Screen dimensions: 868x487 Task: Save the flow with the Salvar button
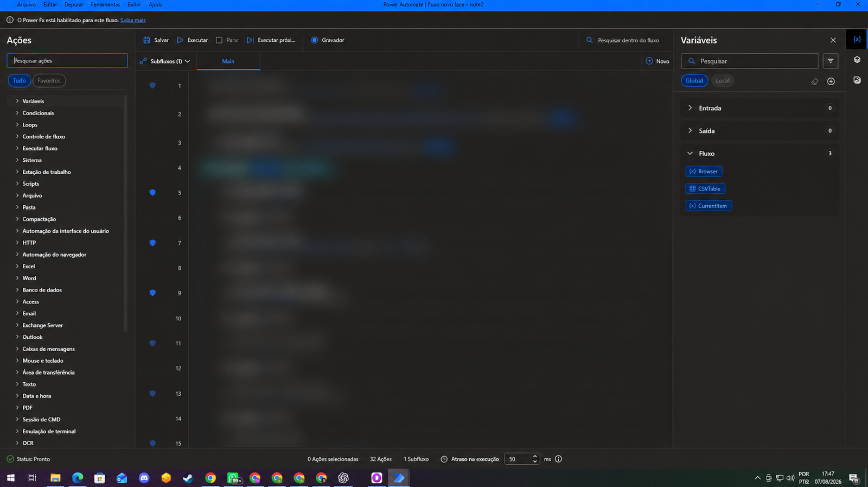pyautogui.click(x=156, y=40)
